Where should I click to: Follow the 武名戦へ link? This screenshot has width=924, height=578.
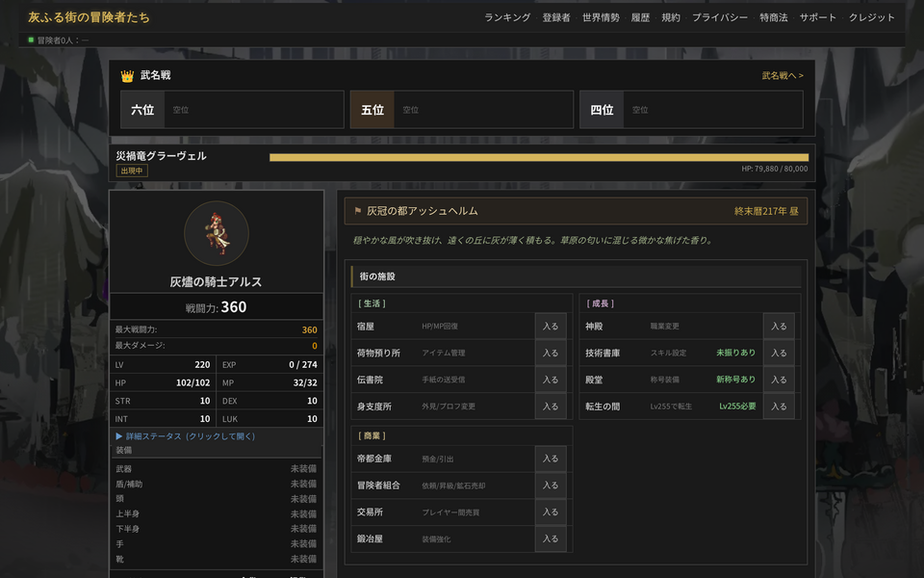(x=782, y=76)
